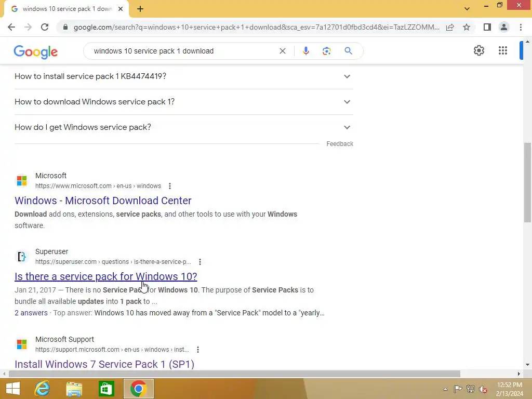Start voice search with microphone
Image resolution: width=532 pixels, height=399 pixels.
305,51
